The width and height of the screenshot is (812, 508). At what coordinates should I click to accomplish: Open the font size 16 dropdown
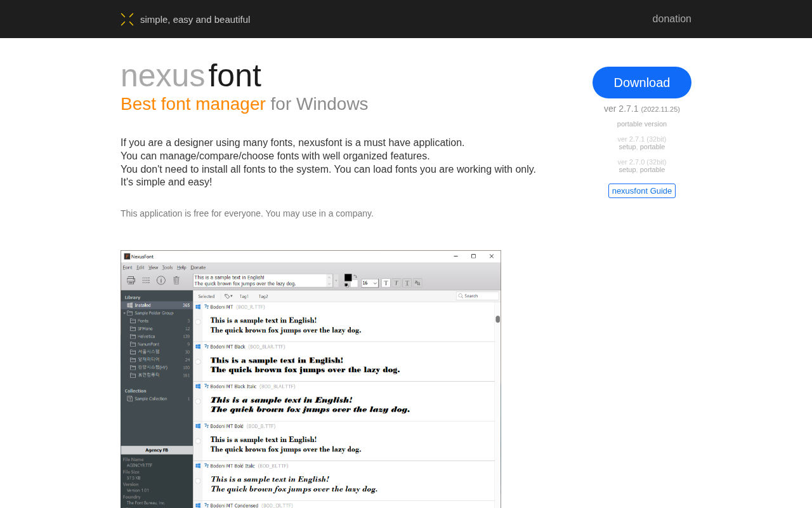[370, 283]
